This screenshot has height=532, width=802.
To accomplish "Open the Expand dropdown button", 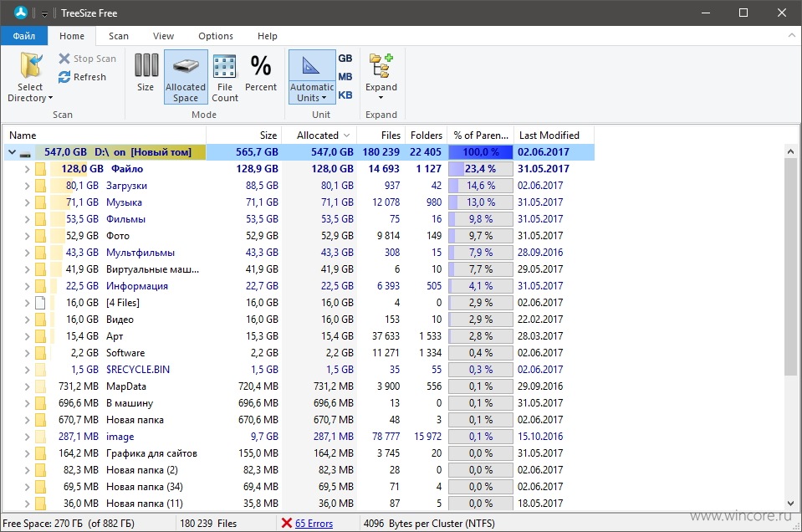I will [381, 77].
